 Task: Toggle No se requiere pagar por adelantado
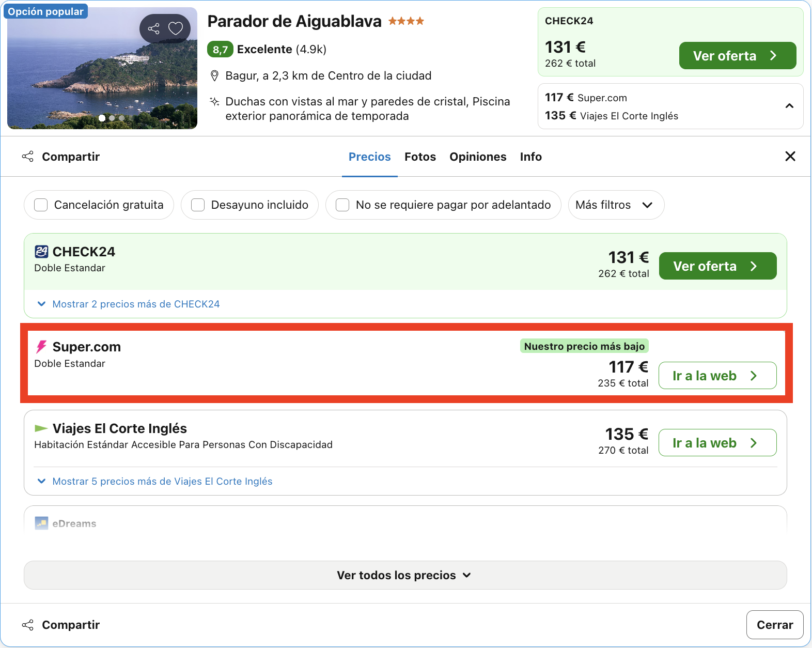click(342, 205)
